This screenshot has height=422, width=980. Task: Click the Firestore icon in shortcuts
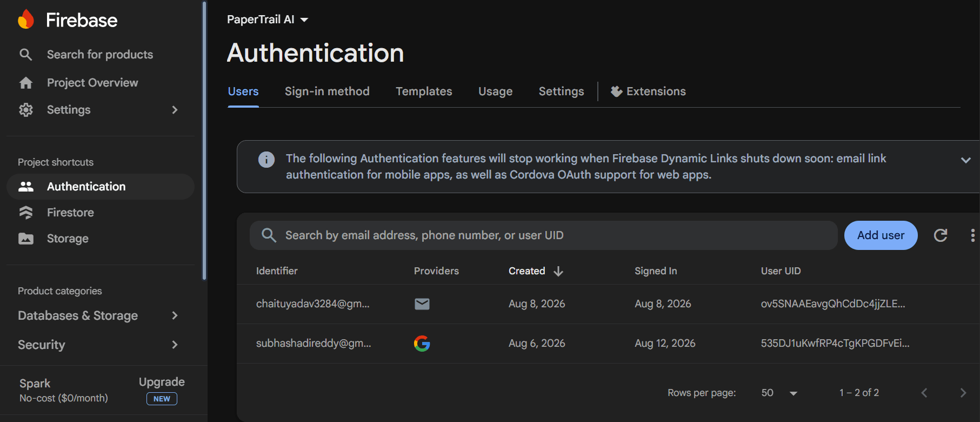[26, 213]
